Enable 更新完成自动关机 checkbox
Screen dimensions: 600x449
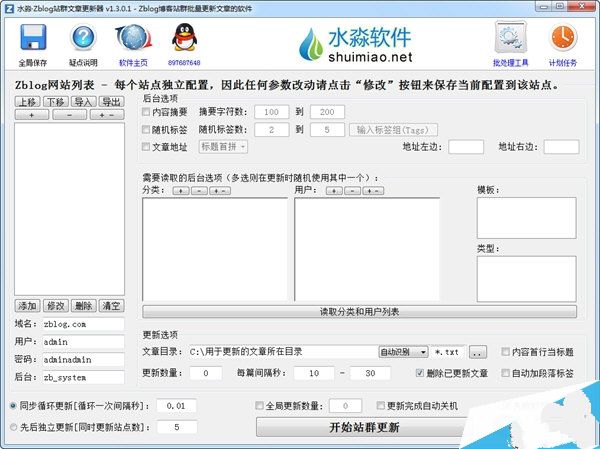click(x=380, y=405)
